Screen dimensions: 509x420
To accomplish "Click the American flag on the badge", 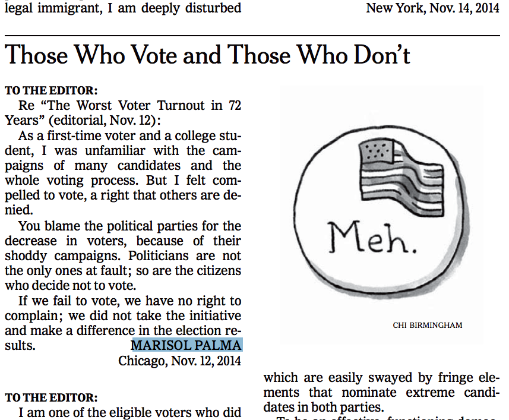I will click(x=401, y=177).
